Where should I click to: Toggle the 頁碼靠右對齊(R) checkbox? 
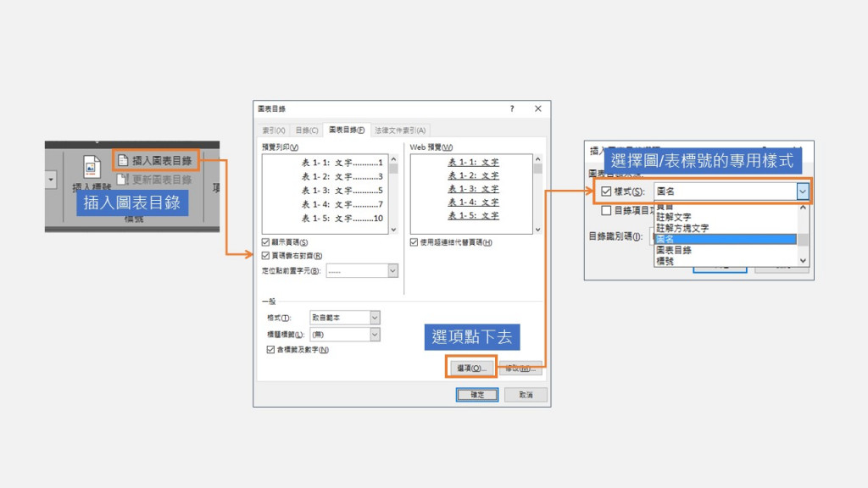pos(265,256)
